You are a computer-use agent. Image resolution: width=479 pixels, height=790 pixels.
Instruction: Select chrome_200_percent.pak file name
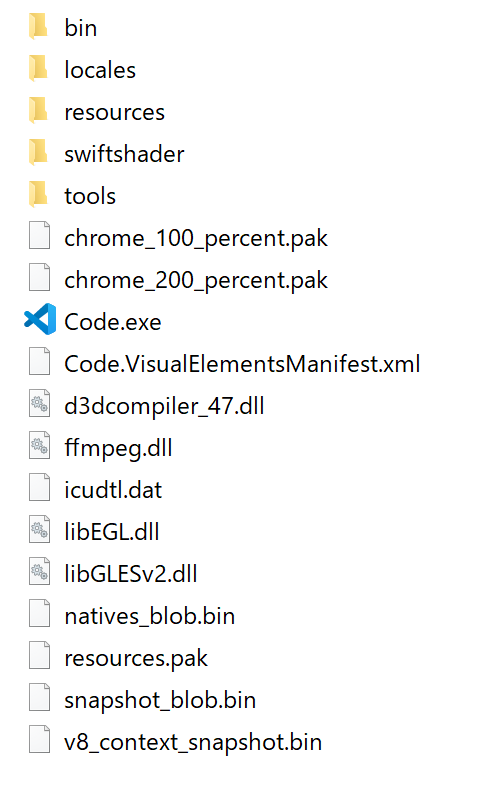click(196, 280)
